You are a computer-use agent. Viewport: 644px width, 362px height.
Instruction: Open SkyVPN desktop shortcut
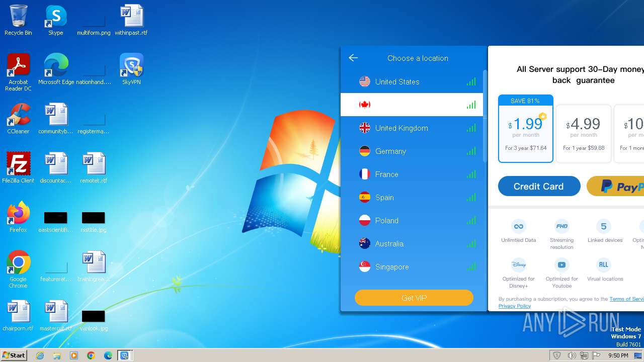[x=131, y=69]
